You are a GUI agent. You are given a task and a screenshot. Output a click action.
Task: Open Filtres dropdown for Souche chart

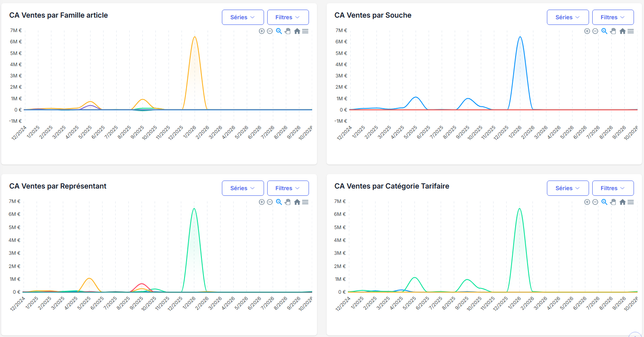613,17
